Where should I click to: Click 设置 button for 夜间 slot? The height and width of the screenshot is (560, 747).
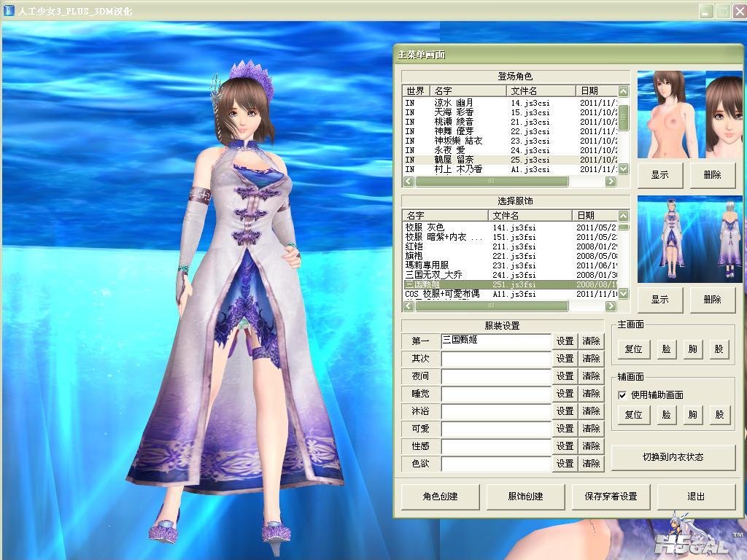pyautogui.click(x=565, y=376)
